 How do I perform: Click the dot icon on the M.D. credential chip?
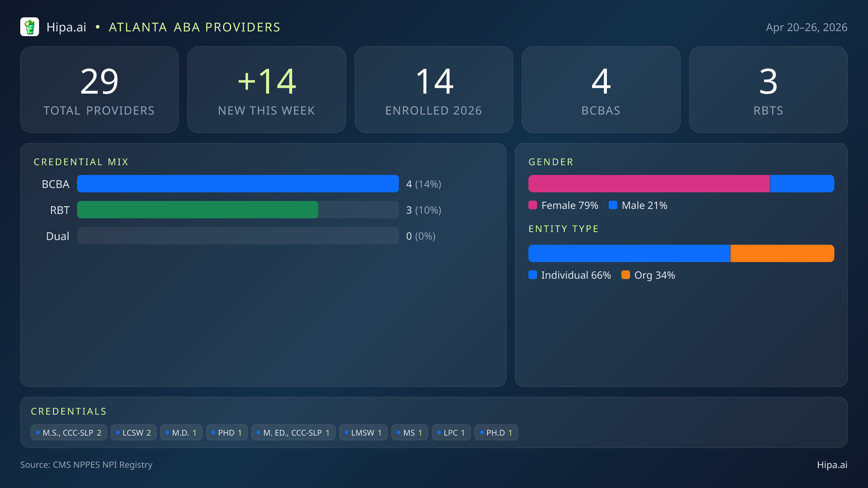click(x=167, y=432)
